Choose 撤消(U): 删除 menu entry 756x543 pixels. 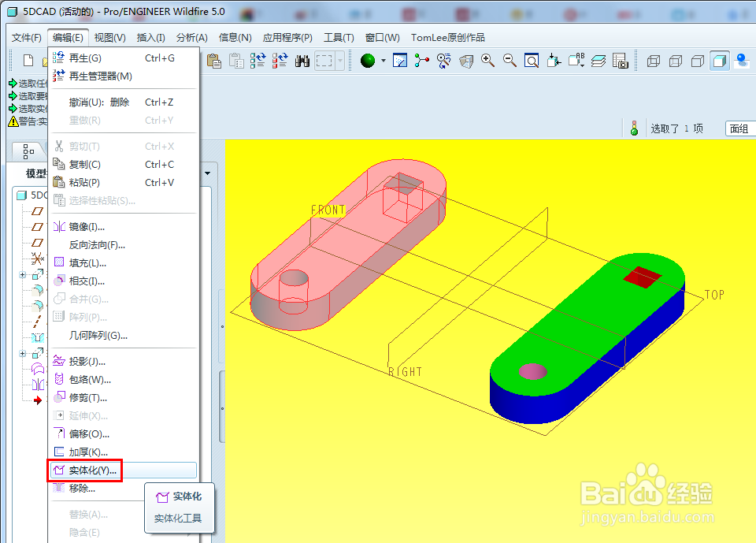[x=124, y=102]
